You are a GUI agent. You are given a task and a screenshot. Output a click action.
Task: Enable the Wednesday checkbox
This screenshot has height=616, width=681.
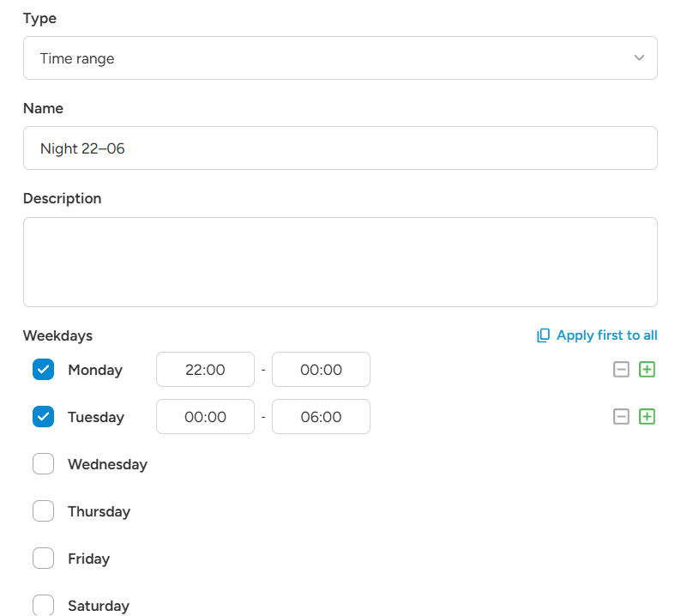[x=44, y=464]
